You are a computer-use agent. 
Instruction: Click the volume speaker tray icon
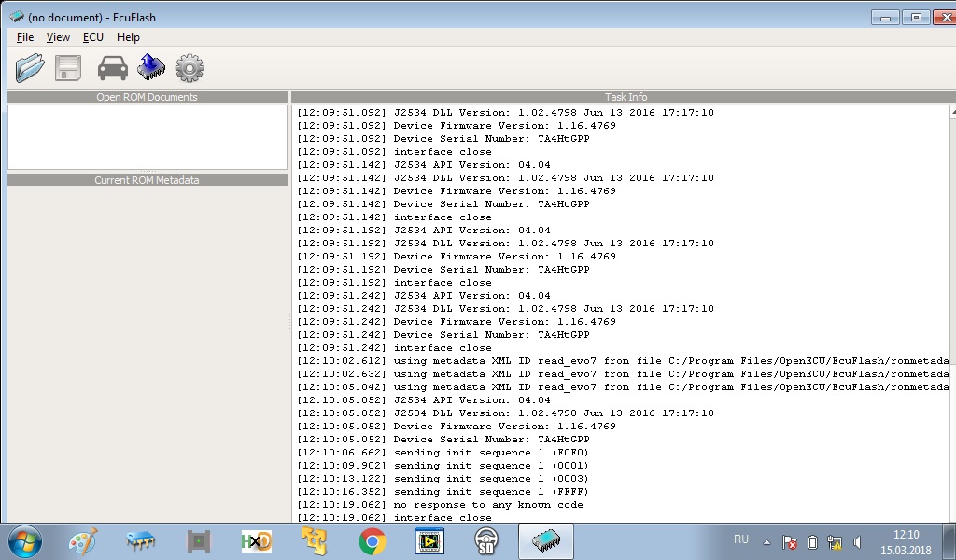857,541
